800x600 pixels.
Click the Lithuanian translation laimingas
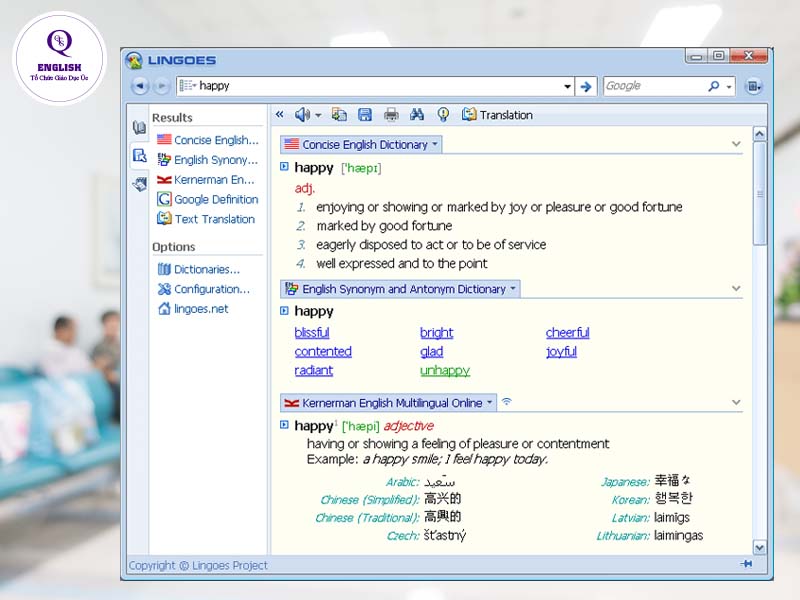point(678,536)
